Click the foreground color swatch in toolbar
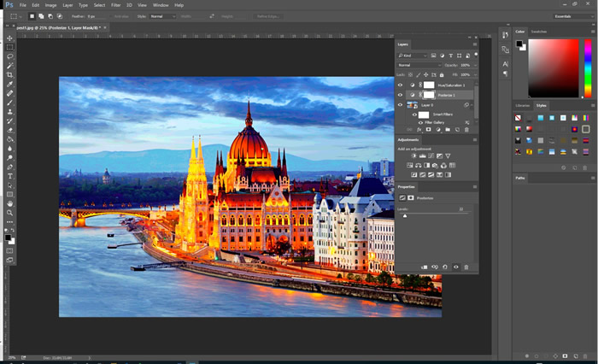 click(8, 238)
